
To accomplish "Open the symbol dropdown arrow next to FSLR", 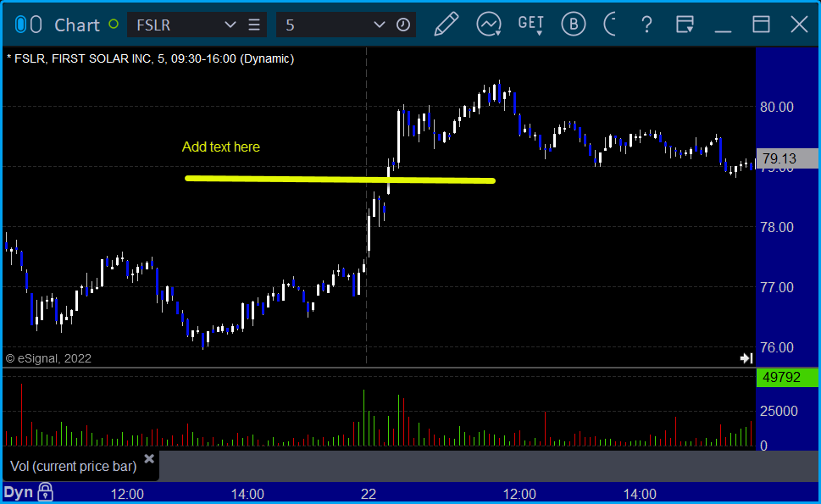I will (x=230, y=25).
